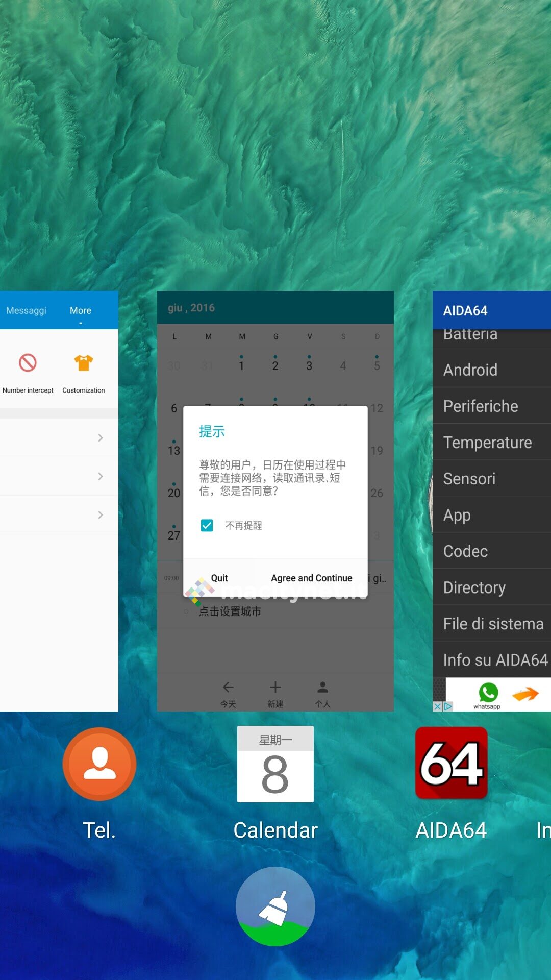The height and width of the screenshot is (980, 551).
Task: Tap the Number intercept icon
Action: [28, 363]
